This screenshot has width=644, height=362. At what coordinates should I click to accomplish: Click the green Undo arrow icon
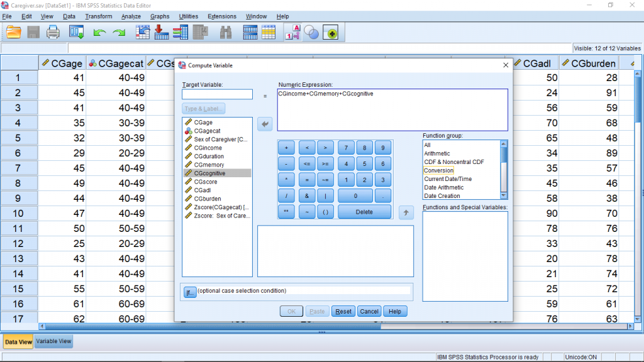[x=99, y=32]
